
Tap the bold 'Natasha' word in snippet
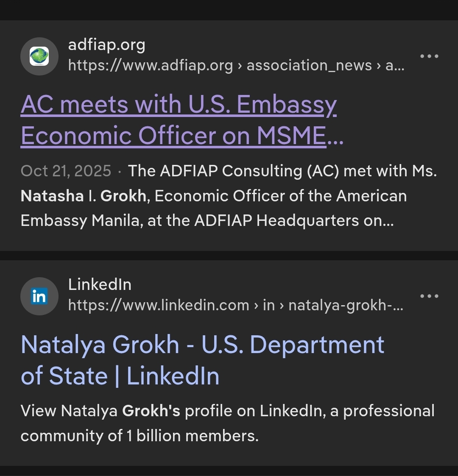pos(52,196)
